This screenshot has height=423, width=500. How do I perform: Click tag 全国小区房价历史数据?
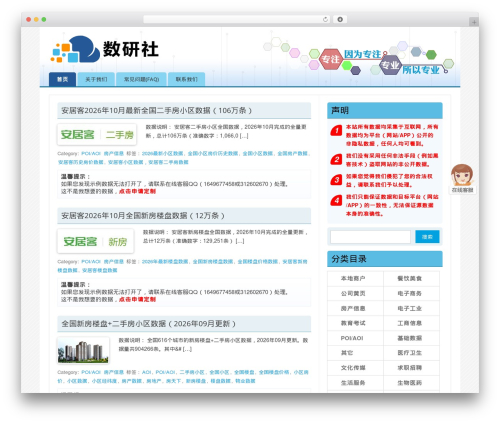click(213, 154)
